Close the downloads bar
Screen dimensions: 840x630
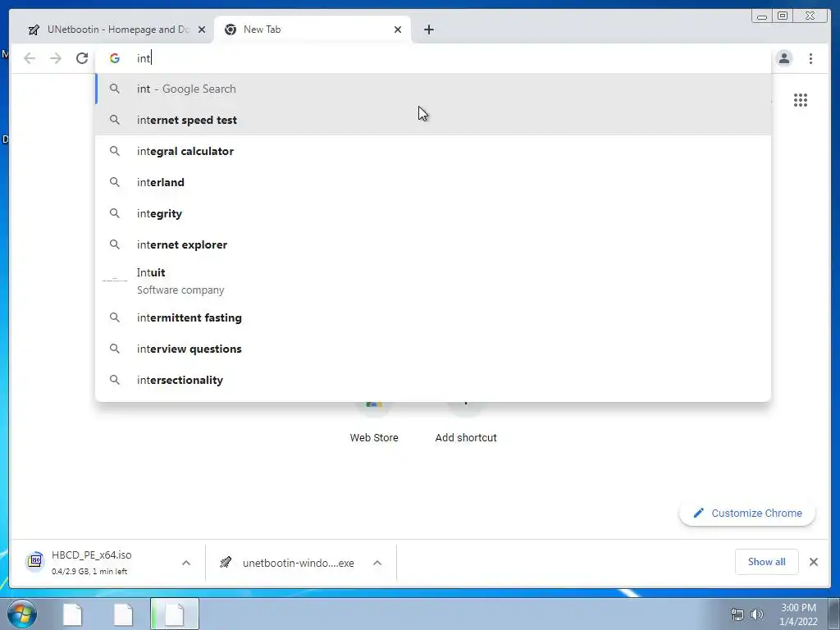pos(813,561)
